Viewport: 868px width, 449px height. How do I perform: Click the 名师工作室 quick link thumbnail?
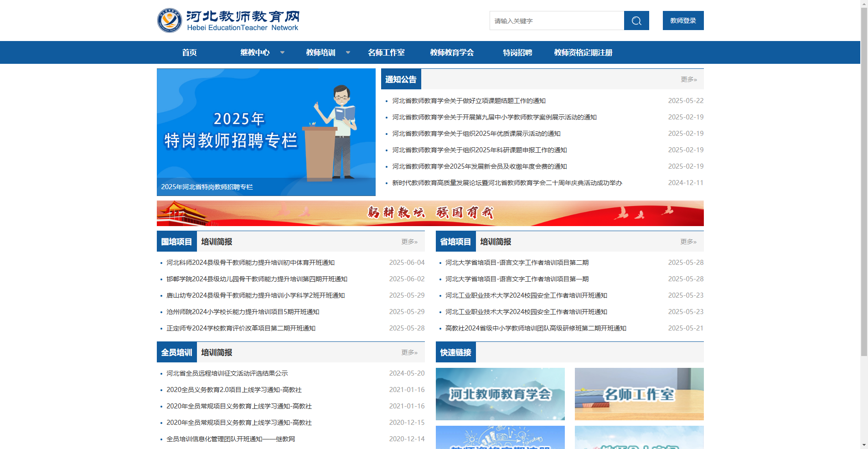[639, 394]
